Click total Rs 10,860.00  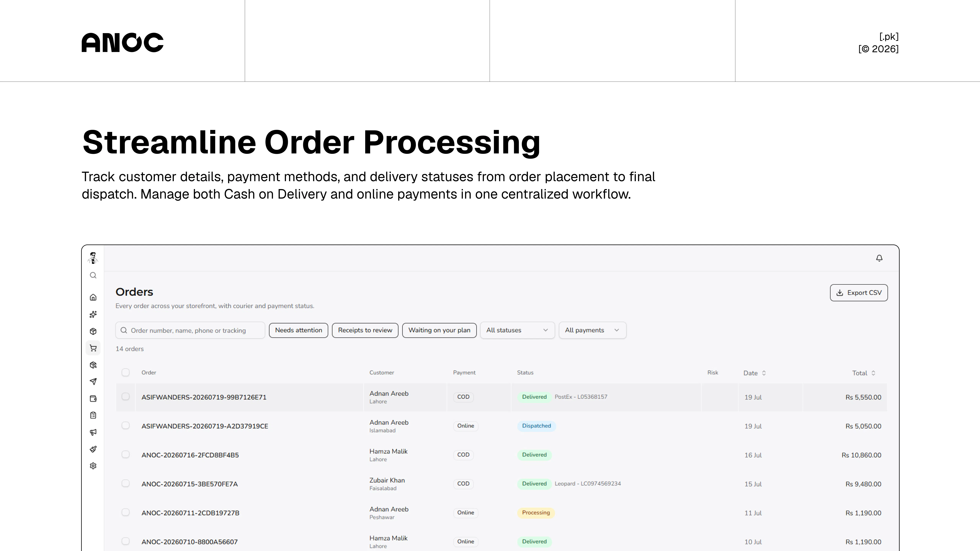point(861,455)
